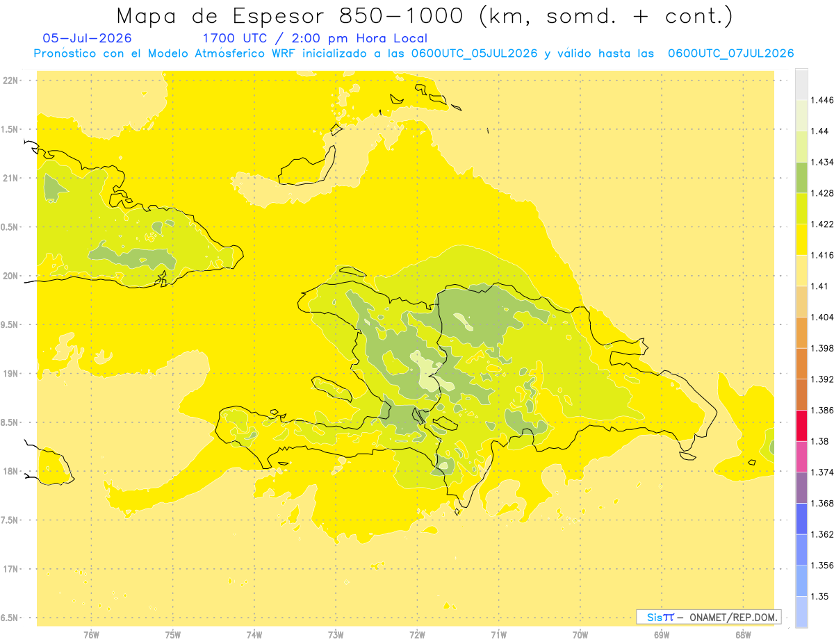Pick the orange legend swatch between 1.398 and 1.404

point(801,332)
